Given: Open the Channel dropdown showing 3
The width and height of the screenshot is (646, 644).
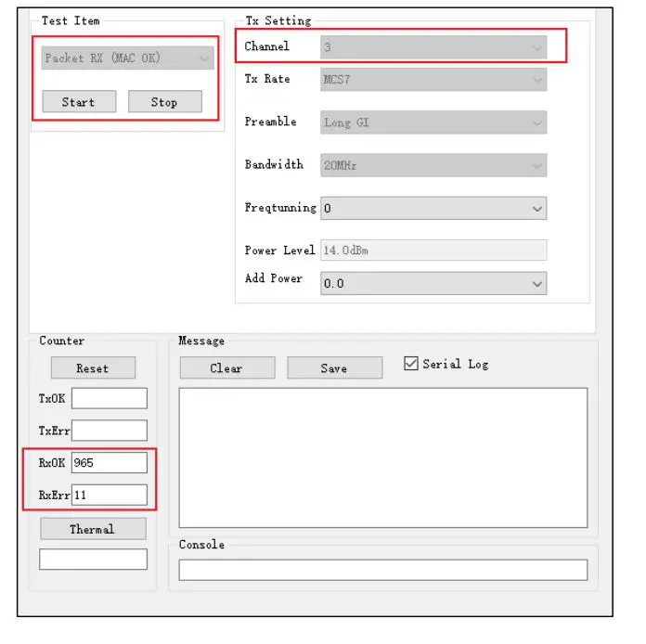Looking at the screenshot, I should tap(433, 47).
